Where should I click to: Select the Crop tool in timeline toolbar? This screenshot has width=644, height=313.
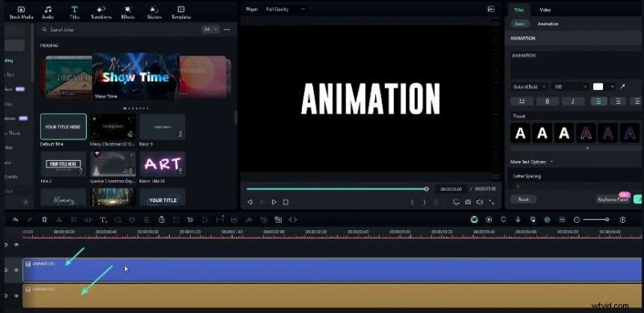coord(74,220)
